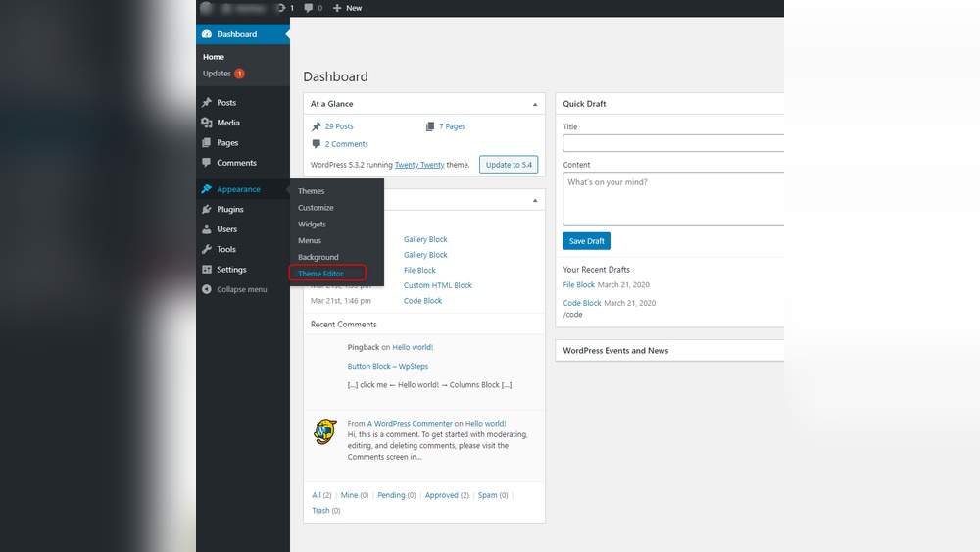Open Menus in Appearance flyout
The width and height of the screenshot is (980, 552).
click(310, 240)
